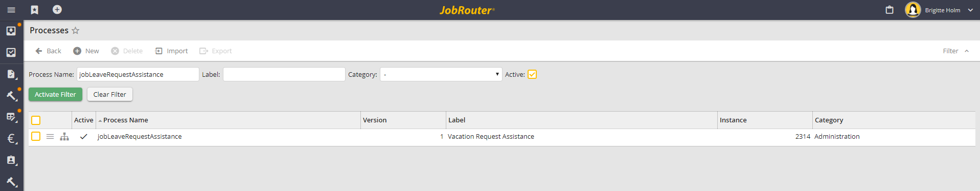980x191 pixels.
Task: Click the version number 1 cell
Action: (x=442, y=136)
